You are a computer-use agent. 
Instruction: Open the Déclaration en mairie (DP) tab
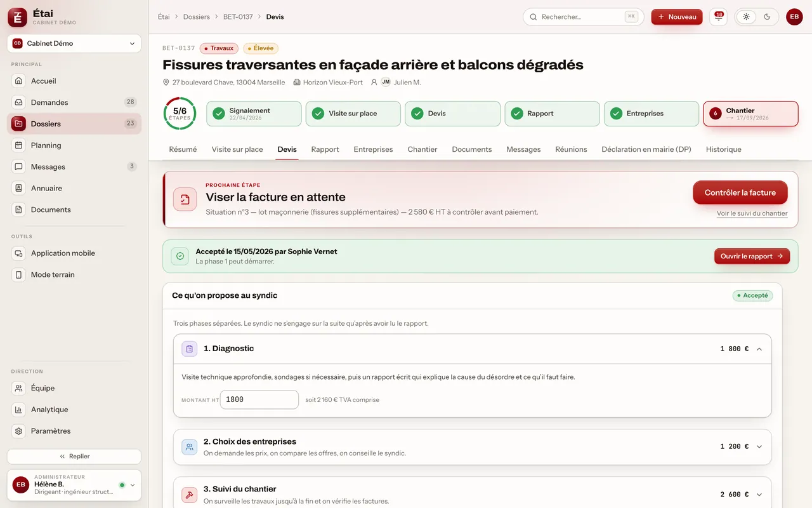(646, 149)
